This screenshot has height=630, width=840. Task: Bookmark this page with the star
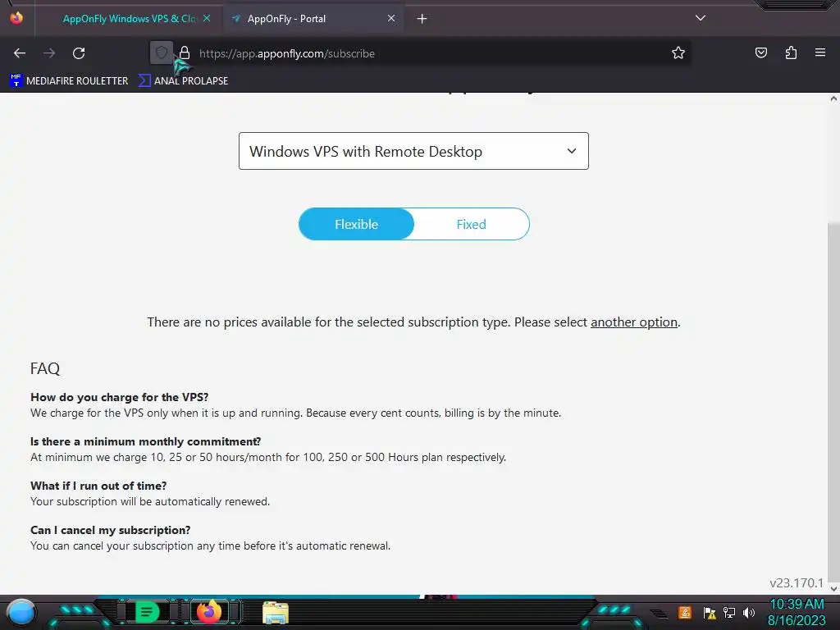coord(678,52)
